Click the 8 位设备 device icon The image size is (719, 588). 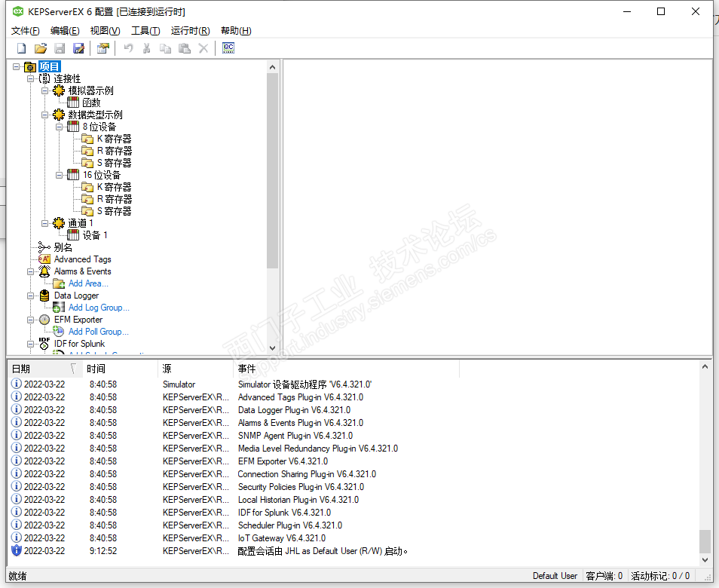pyautogui.click(x=73, y=127)
